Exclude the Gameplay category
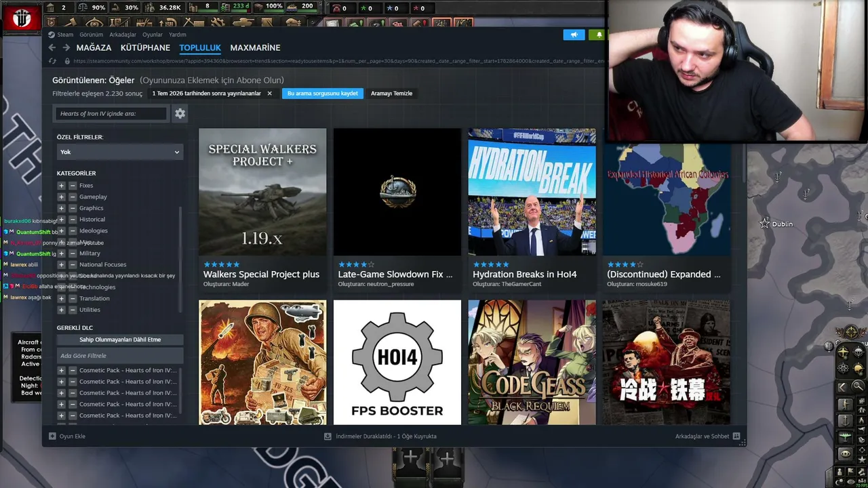This screenshot has height=488, width=868. click(73, 197)
